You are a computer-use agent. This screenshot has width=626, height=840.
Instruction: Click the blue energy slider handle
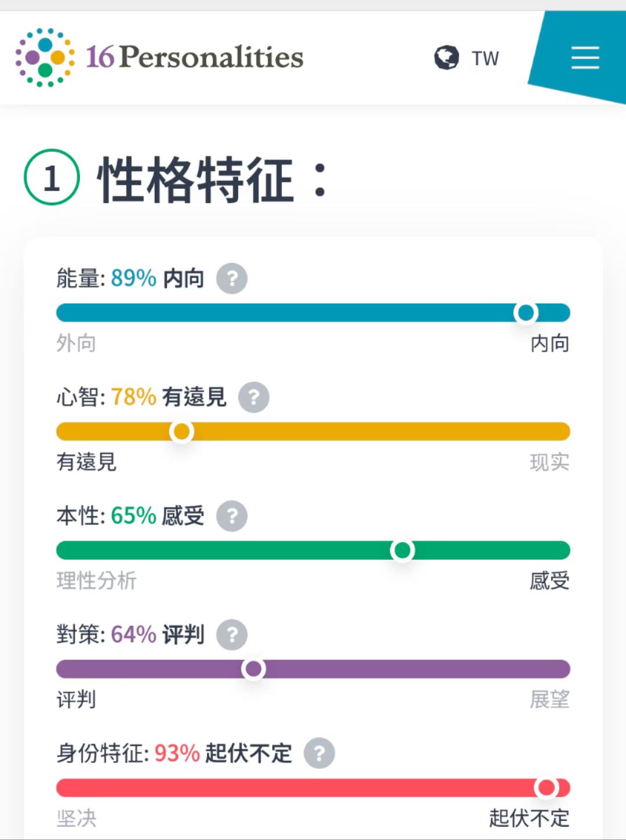[526, 313]
